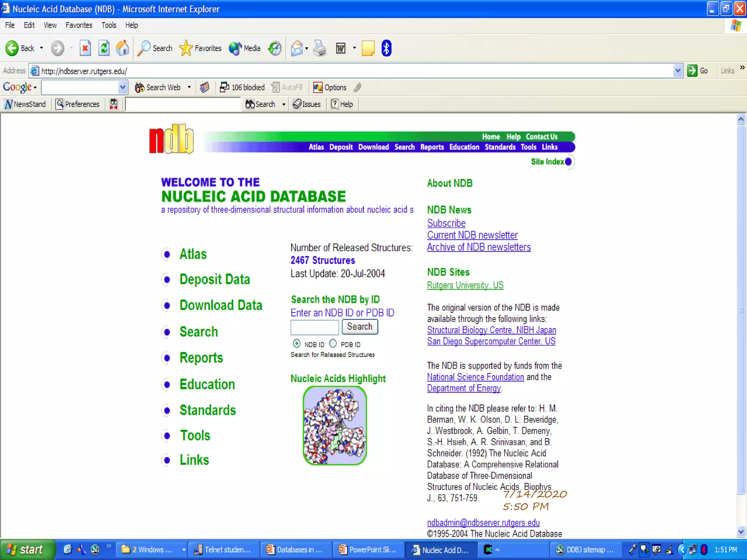The image size is (747, 560).
Task: Click the Search button under NDB ID field
Action: [360, 327]
